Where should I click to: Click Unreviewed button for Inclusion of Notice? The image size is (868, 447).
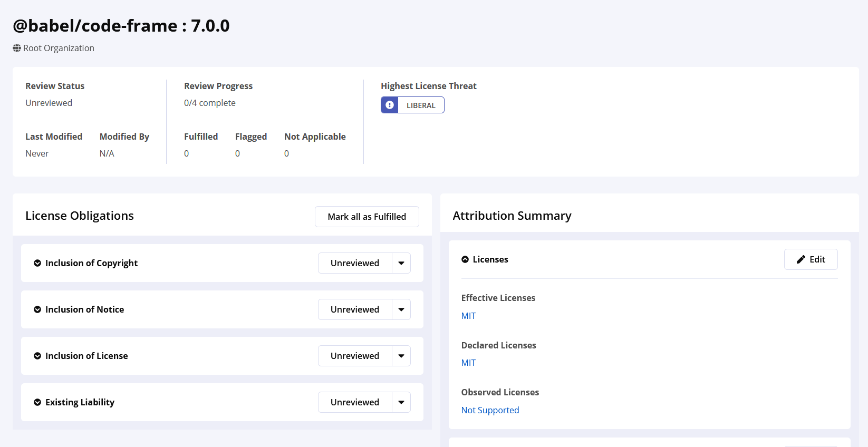[355, 309]
